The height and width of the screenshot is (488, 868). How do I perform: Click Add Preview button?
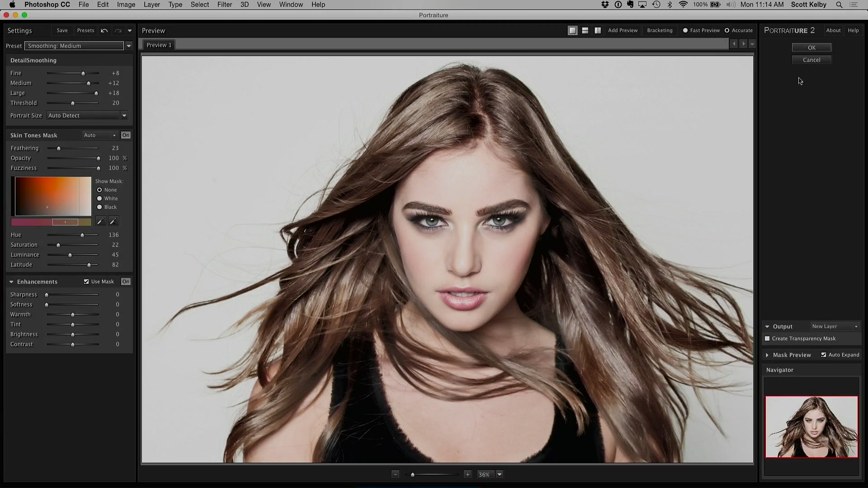click(623, 30)
